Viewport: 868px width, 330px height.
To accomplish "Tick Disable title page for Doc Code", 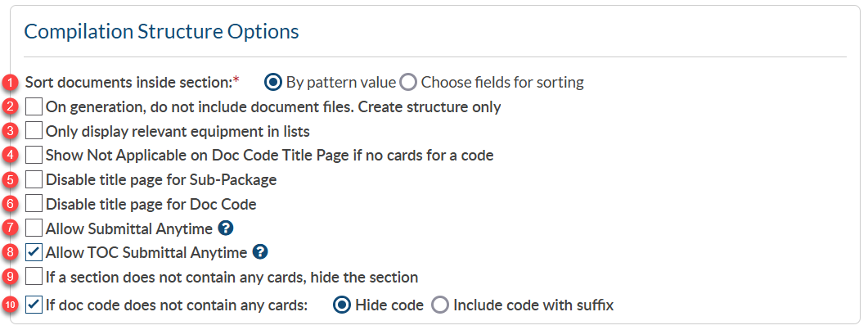I will click(34, 204).
